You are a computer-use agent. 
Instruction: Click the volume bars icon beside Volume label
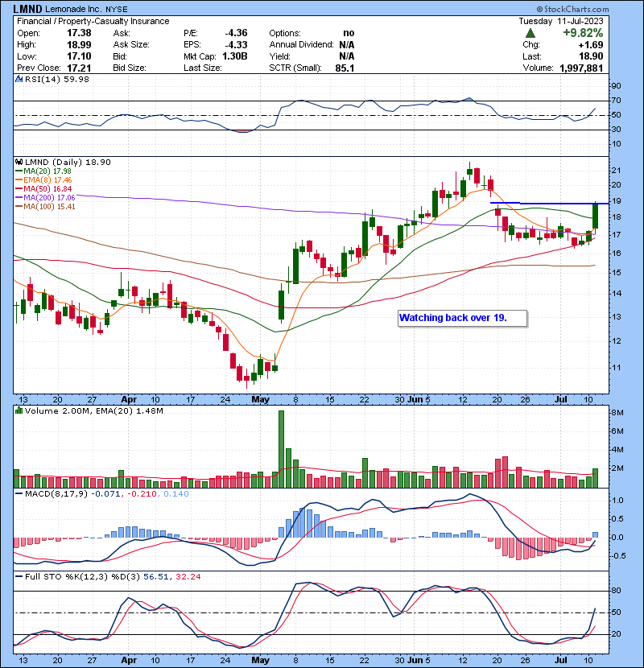(x=19, y=410)
